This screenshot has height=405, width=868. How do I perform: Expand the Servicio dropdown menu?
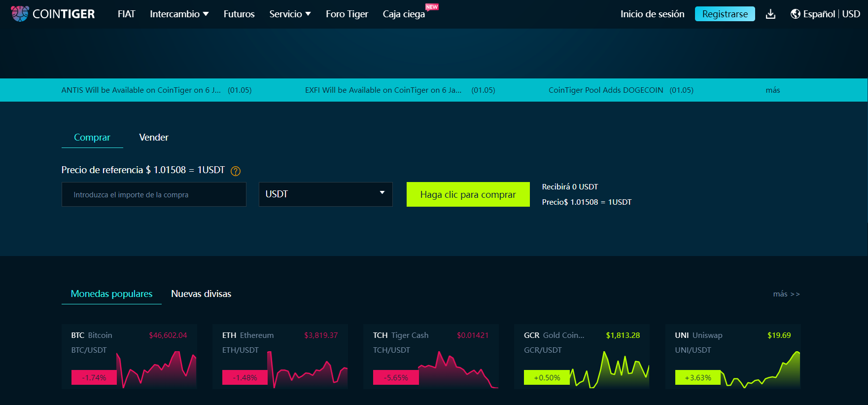pos(290,14)
